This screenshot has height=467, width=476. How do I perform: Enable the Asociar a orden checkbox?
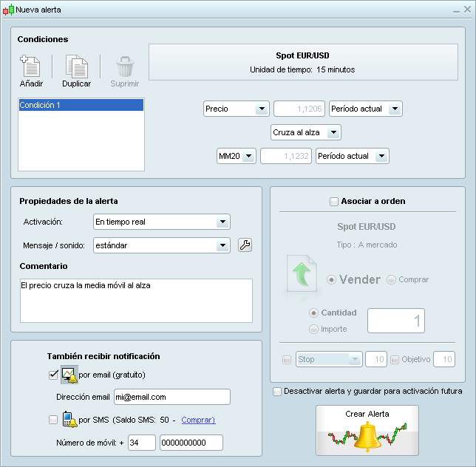coord(334,202)
